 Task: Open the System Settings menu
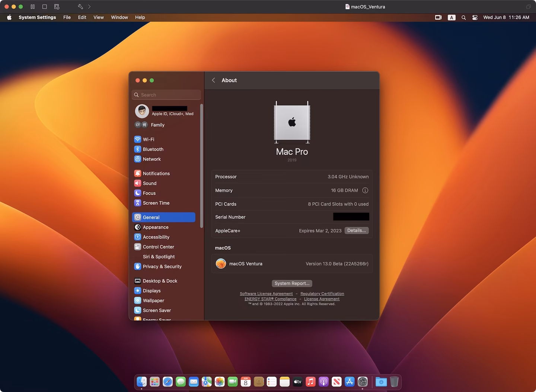tap(37, 17)
